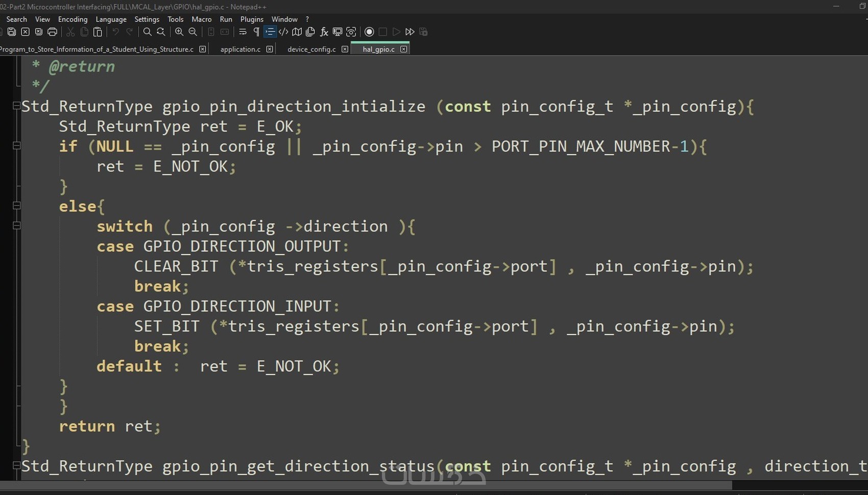Screen dimensions: 868x495
Task: Collapse the gpio_pin_direction_intialize function fold
Action: tap(16, 106)
